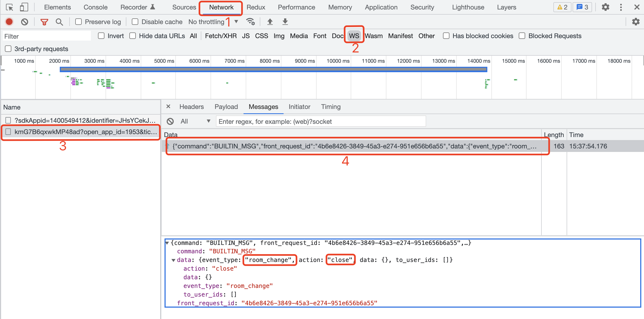Check 3rd-party requests checkbox

point(8,49)
